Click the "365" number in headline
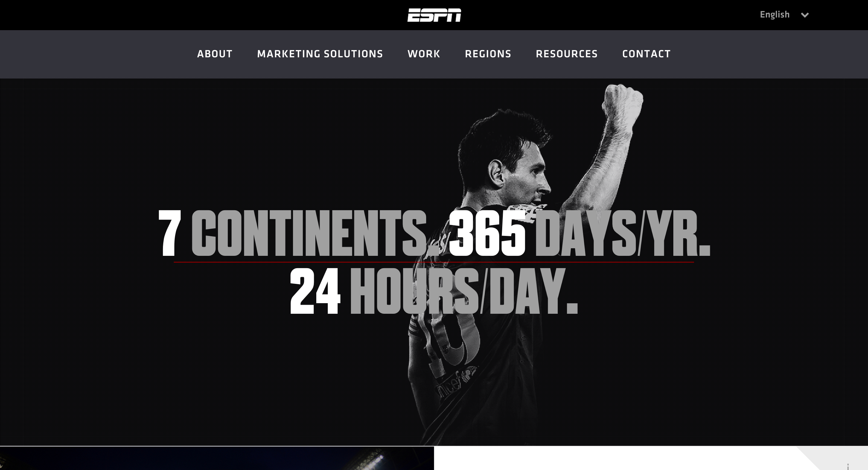 click(x=487, y=233)
